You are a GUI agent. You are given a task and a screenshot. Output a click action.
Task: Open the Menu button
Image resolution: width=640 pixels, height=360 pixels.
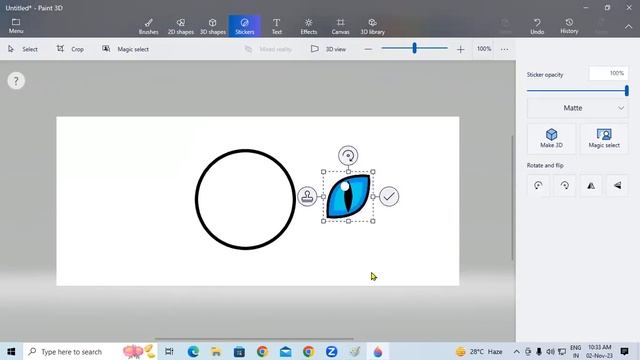click(16, 26)
